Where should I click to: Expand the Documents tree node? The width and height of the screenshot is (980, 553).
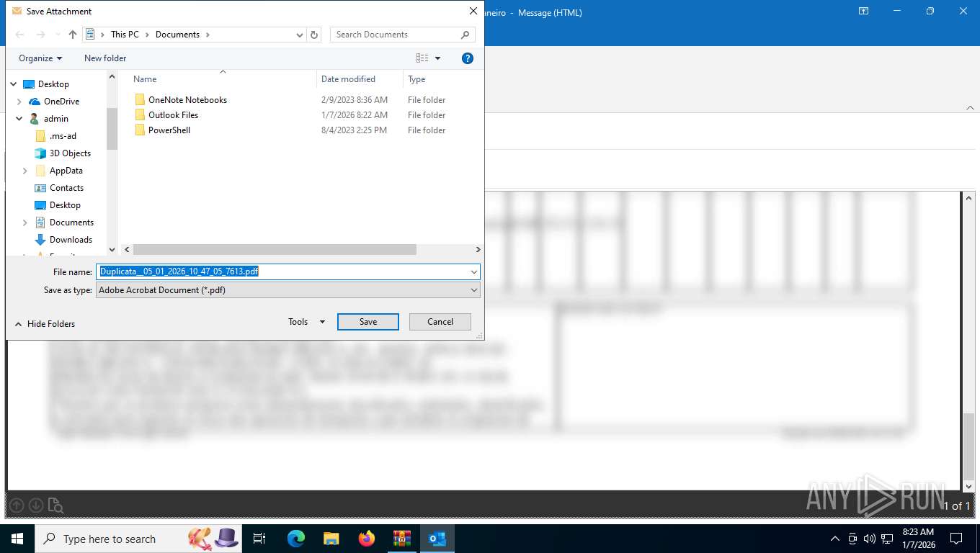pyautogui.click(x=25, y=222)
